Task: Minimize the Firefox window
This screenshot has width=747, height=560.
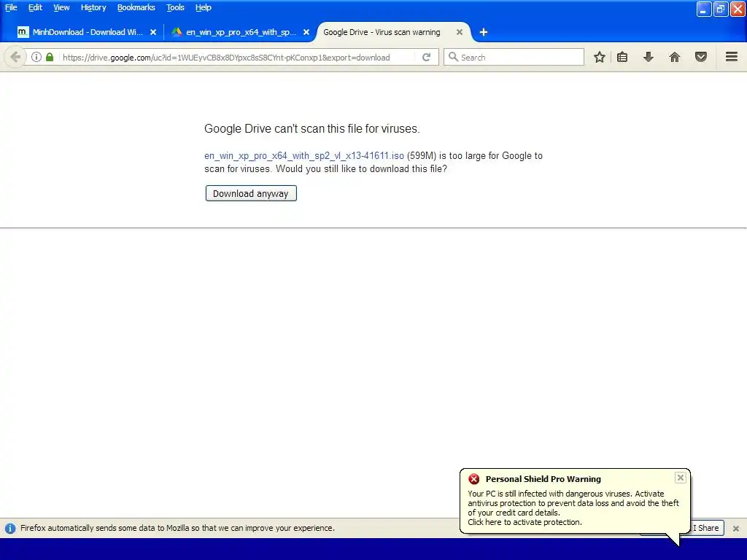Action: 704,9
